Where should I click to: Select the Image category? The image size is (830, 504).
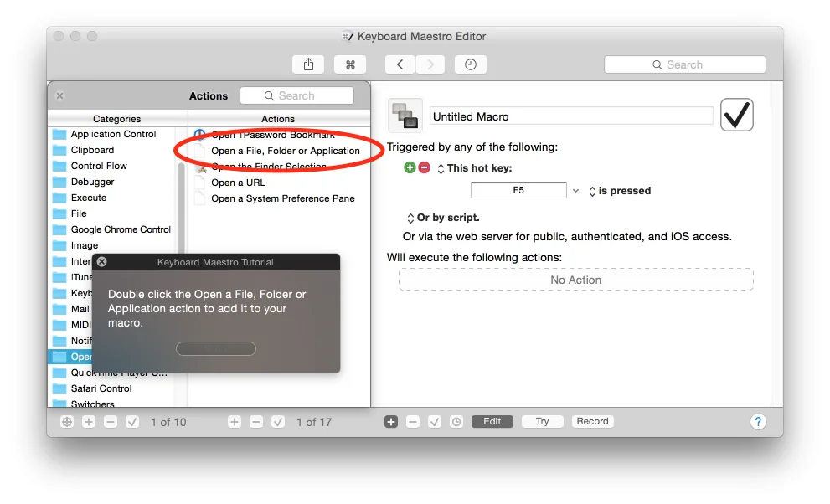pyautogui.click(x=85, y=245)
